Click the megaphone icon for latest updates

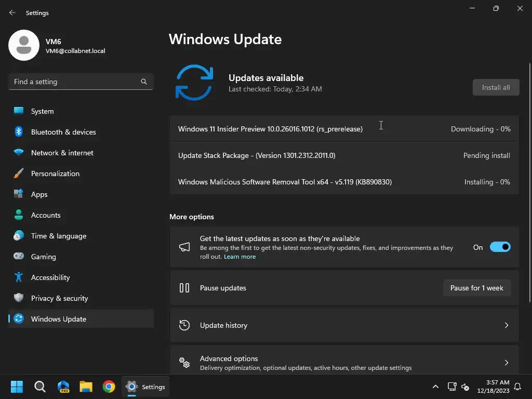tap(184, 247)
